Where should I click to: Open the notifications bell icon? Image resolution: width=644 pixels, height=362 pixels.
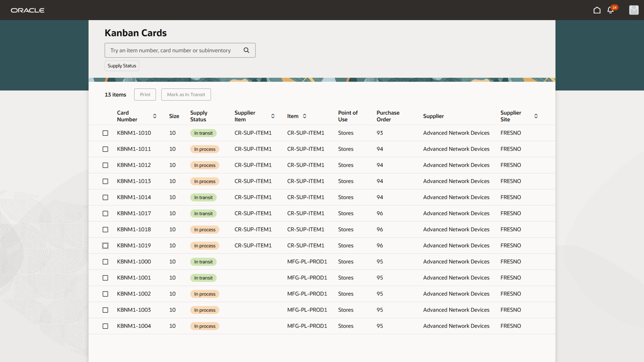point(610,10)
